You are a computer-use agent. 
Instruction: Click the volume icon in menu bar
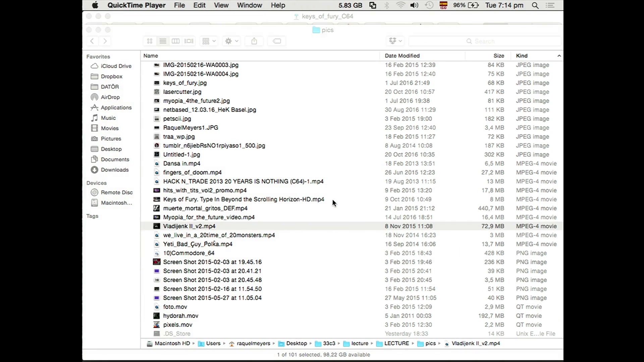414,5
